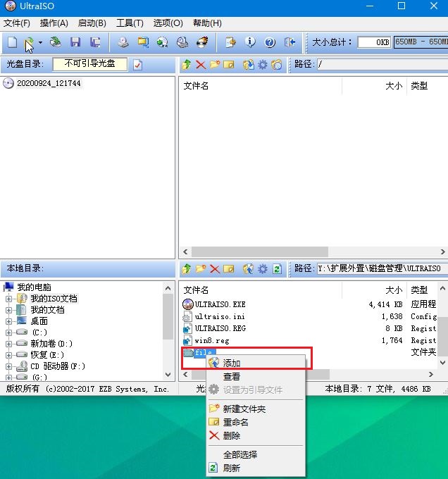Open the 工具(T) menu
The width and height of the screenshot is (448, 479).
tap(130, 23)
